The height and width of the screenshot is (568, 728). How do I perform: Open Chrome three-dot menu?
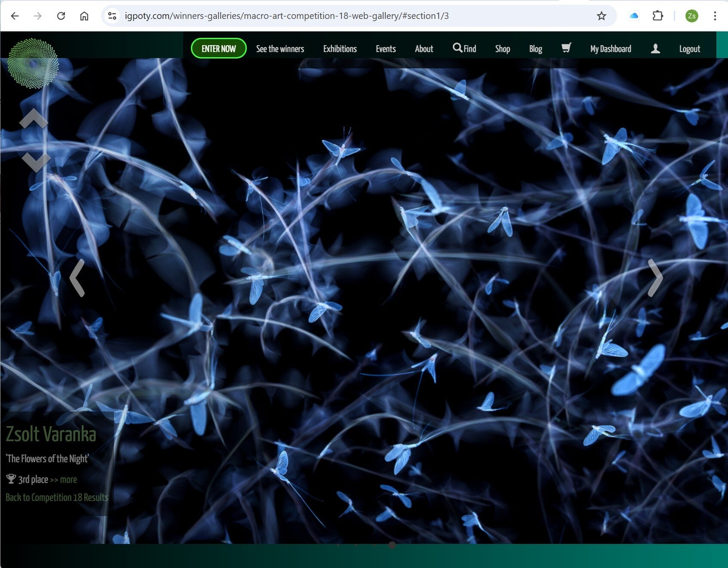click(715, 16)
